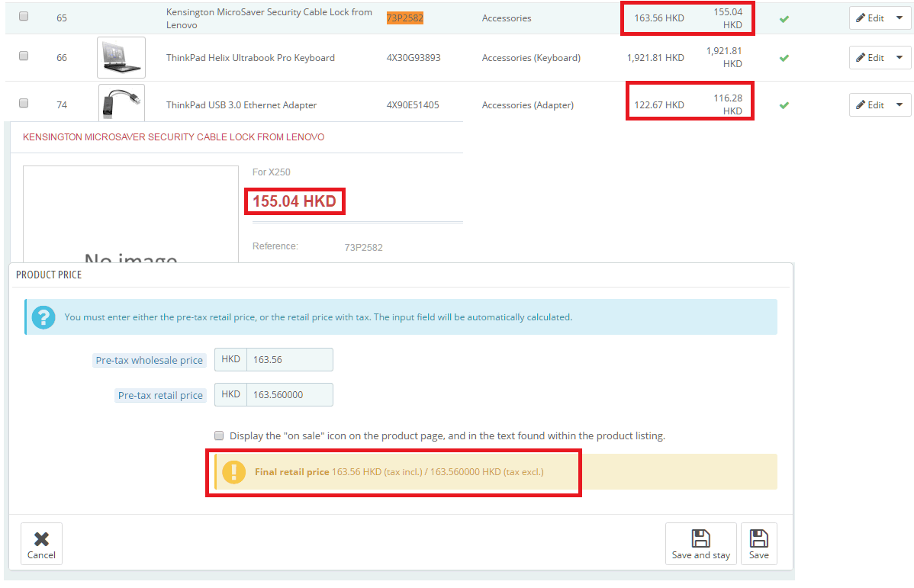Click the 155.04 HKD product page price
Image resolution: width=914 pixels, height=588 pixels.
pos(294,201)
